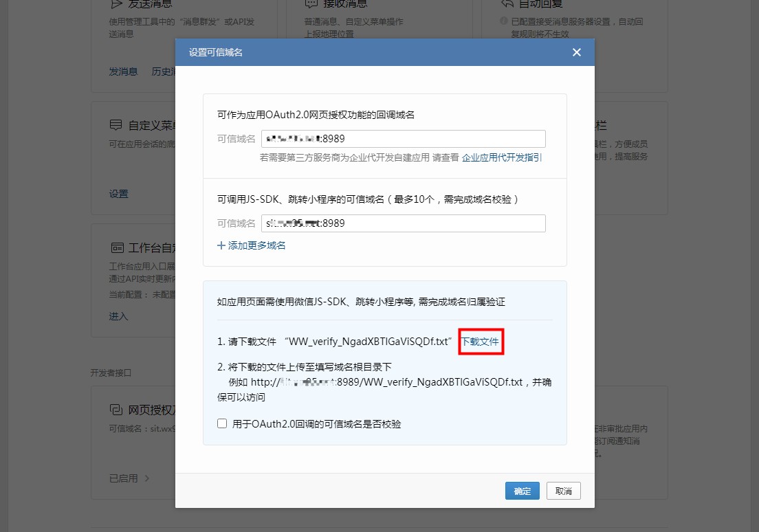Click the 自定义菜单 icon
The width and height of the screenshot is (759, 532).
(x=115, y=126)
